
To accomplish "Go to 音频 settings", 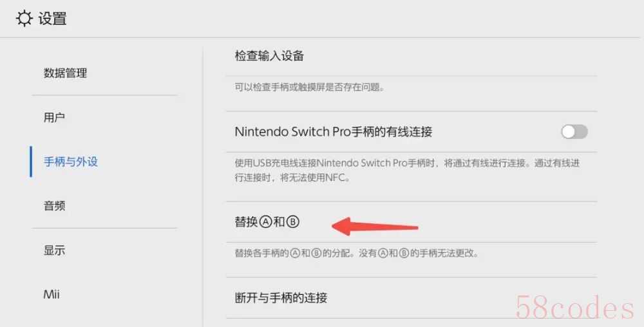I will click(x=54, y=205).
